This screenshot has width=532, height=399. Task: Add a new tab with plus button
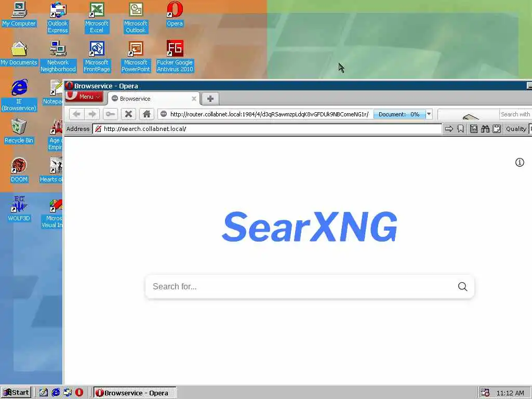(x=210, y=99)
